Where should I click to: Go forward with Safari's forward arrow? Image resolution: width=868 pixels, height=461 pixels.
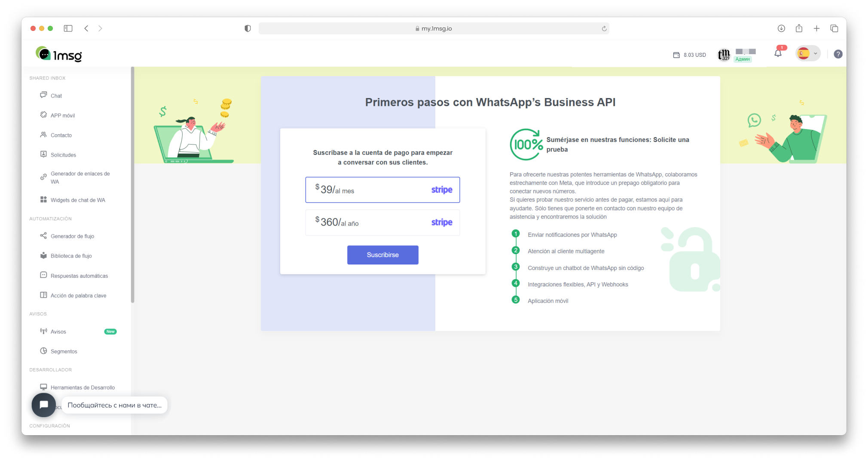(x=100, y=28)
